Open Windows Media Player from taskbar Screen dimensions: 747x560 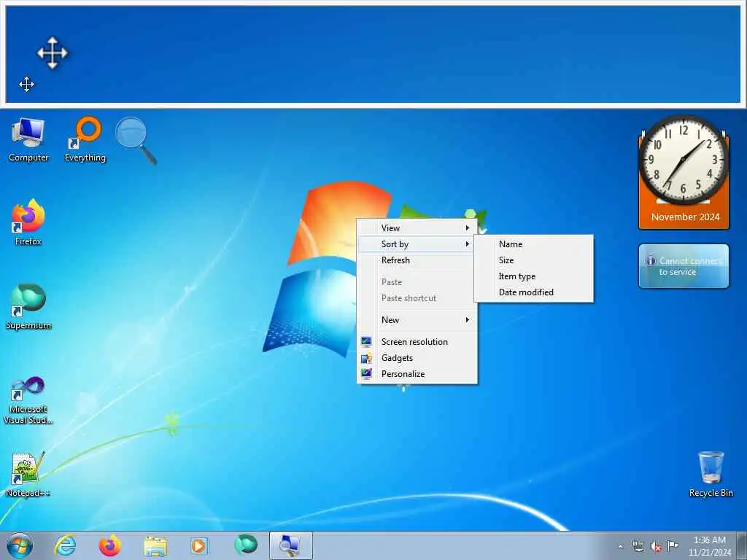(x=199, y=545)
